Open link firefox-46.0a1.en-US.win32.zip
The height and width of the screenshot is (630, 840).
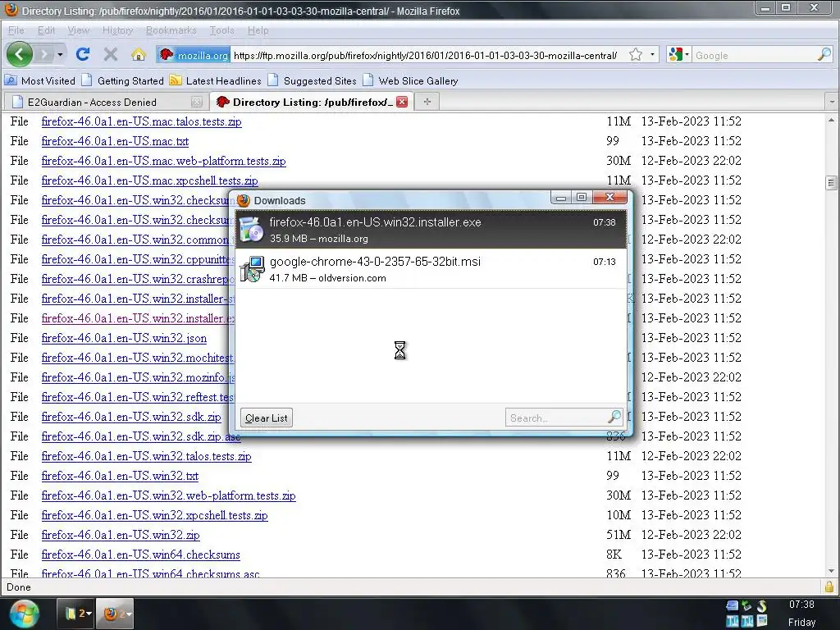coord(121,535)
